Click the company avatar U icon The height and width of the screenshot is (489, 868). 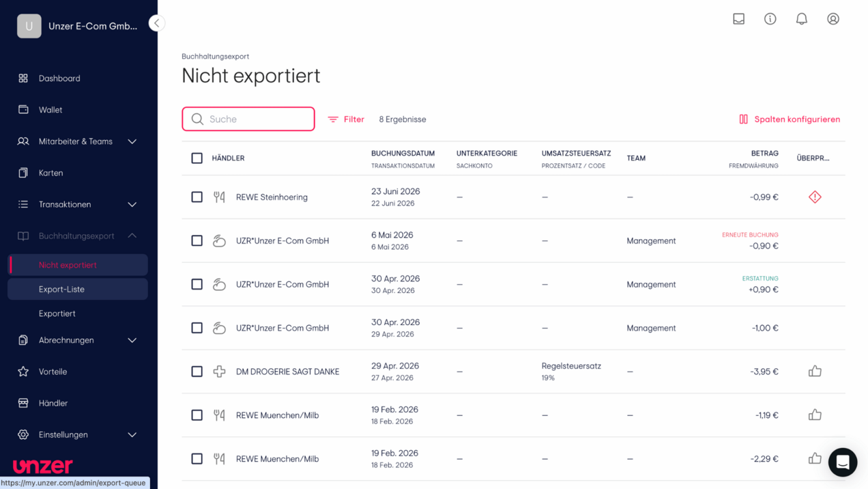[29, 26]
